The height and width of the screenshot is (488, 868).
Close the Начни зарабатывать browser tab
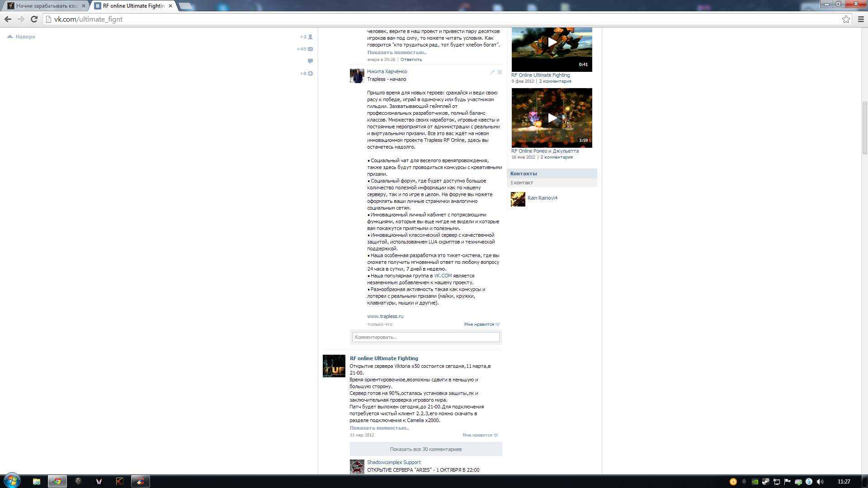[84, 6]
